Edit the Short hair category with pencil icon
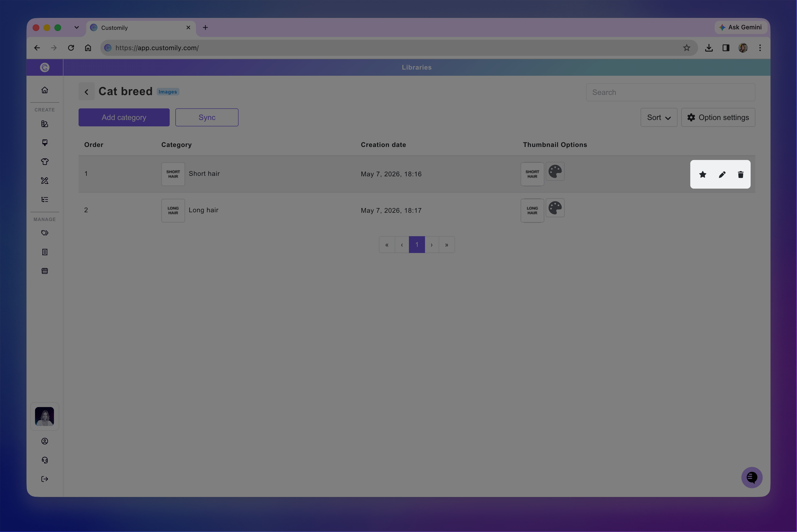 point(722,174)
